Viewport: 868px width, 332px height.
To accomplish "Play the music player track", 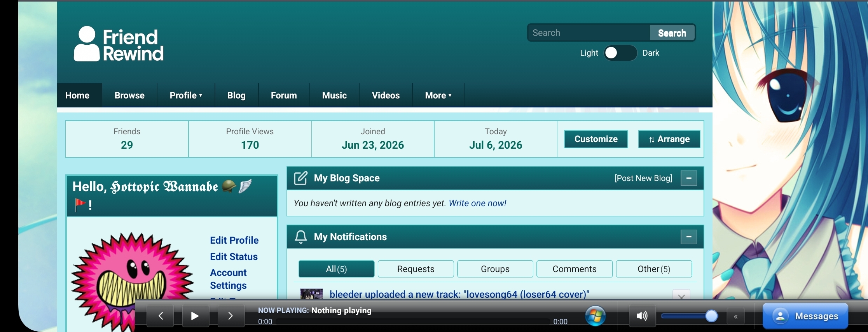I will [196, 316].
